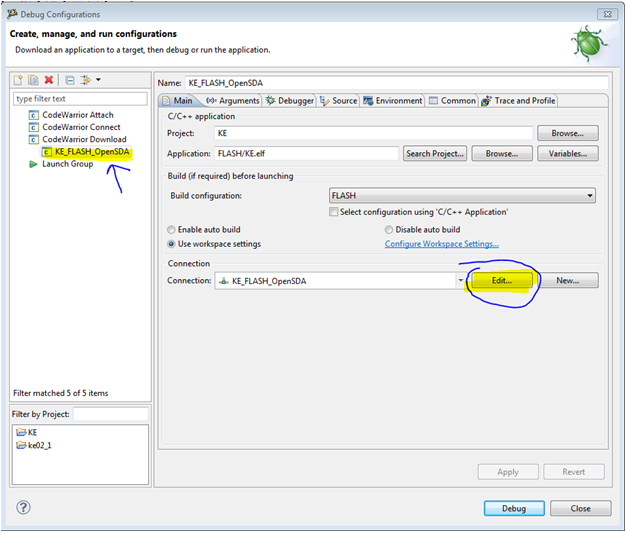Image resolution: width=627 pixels, height=534 pixels.
Task: Switch to the Trace and Profile tab
Action: point(519,101)
